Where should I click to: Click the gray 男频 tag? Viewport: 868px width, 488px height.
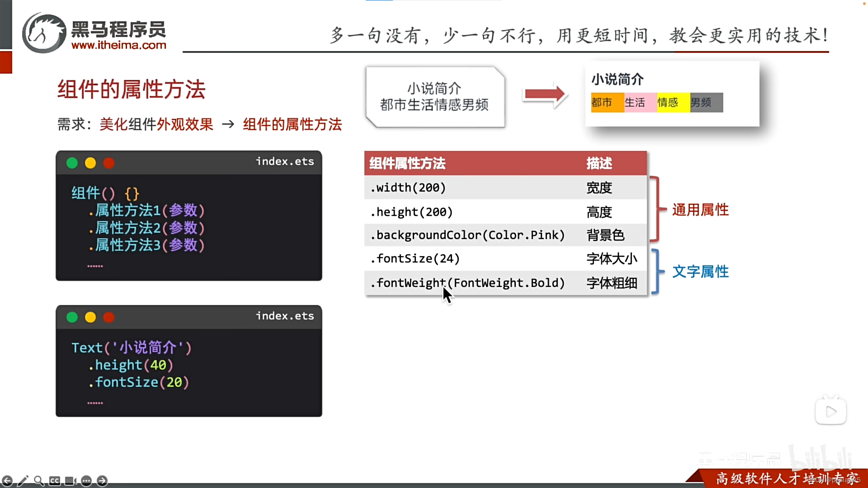706,103
